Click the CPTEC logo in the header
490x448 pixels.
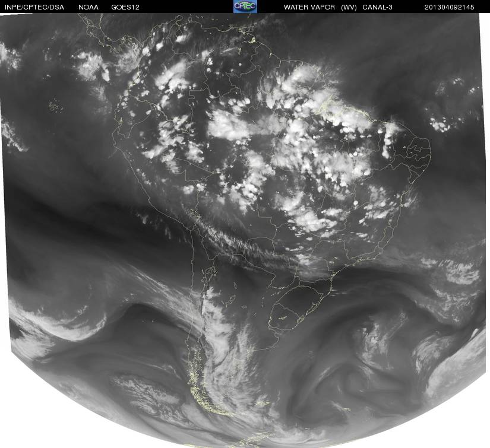click(x=245, y=7)
